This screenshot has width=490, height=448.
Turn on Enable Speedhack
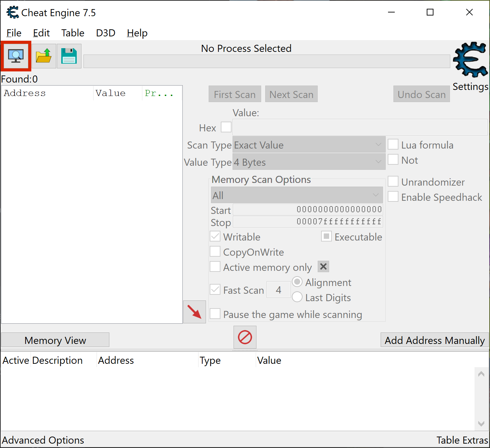pyautogui.click(x=393, y=197)
